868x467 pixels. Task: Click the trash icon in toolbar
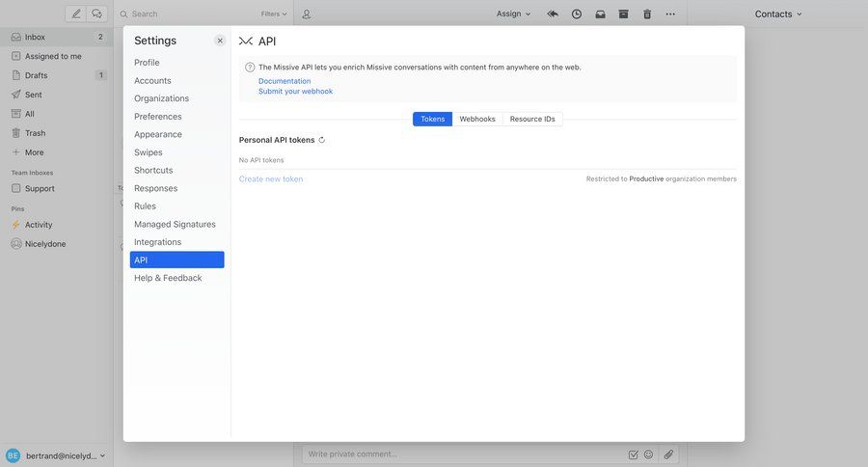(647, 14)
